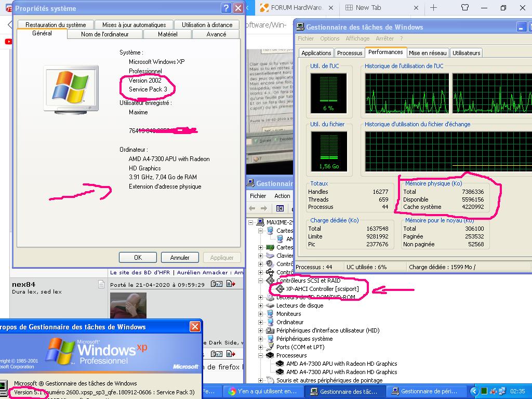532x399 pixels.
Task: Click the quote icon on nex84's post
Action: point(217,284)
